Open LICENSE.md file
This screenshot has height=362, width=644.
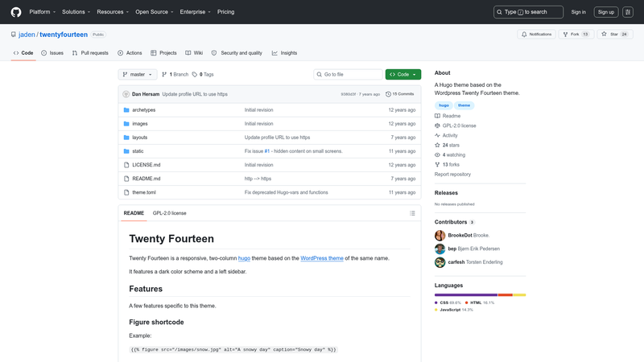click(147, 165)
